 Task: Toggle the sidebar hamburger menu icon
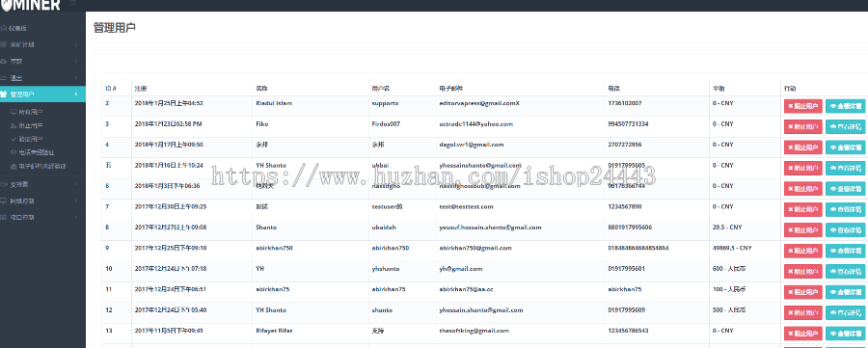pos(73,3)
